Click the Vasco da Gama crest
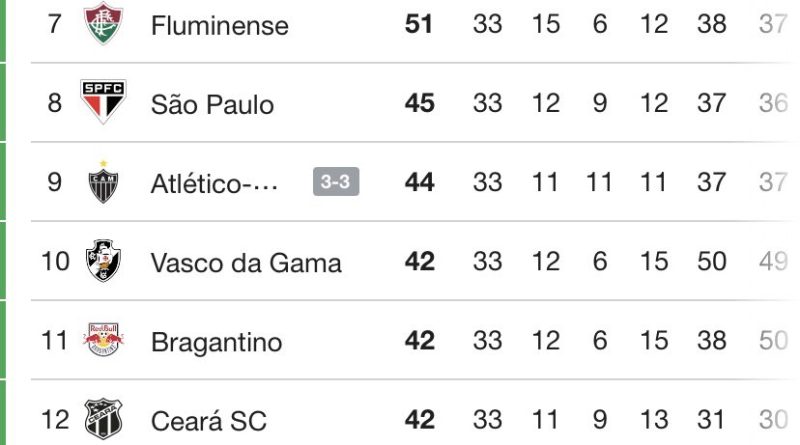800x445 pixels. pyautogui.click(x=101, y=262)
